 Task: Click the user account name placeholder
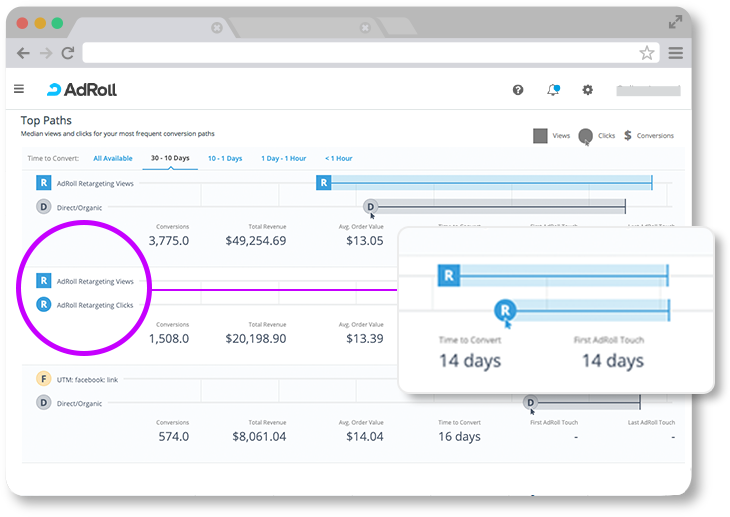point(648,90)
